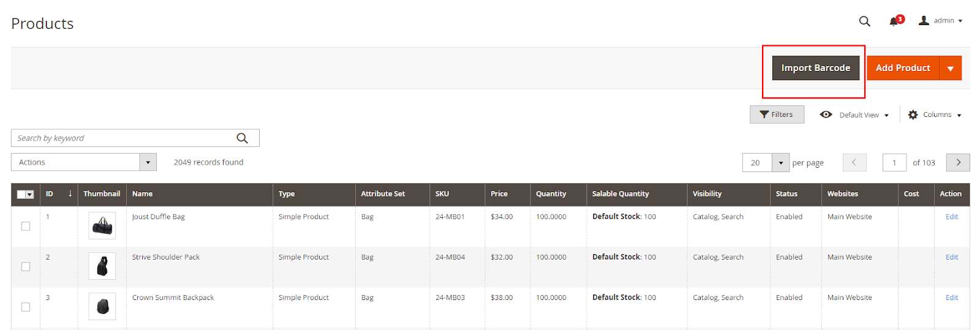Image resolution: width=980 pixels, height=330 pixels.
Task: Open the per page count dropdown arrow
Action: pyautogui.click(x=780, y=163)
